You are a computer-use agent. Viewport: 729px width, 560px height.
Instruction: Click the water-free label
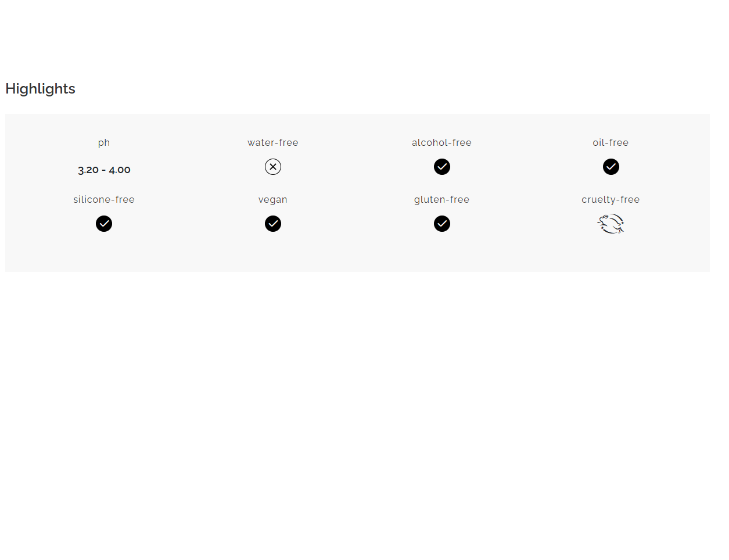(273, 143)
